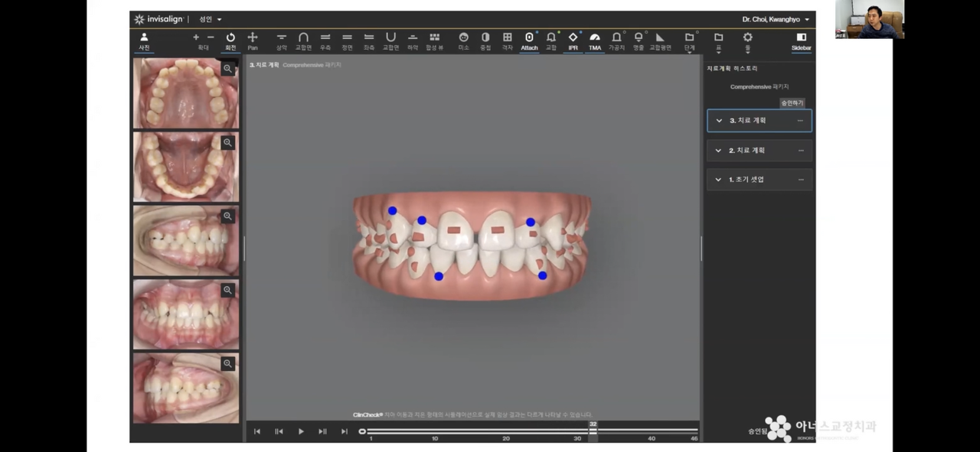Click the 승인하기 (approve) button

(792, 102)
